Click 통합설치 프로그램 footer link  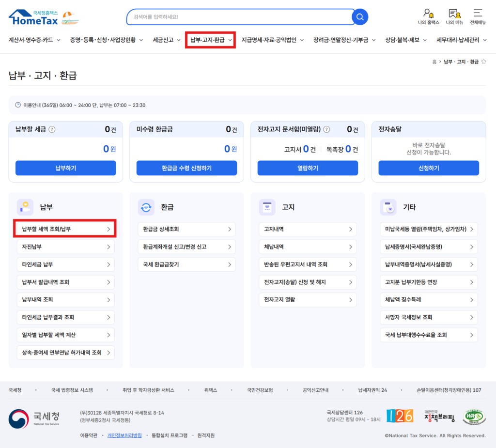coord(170,436)
